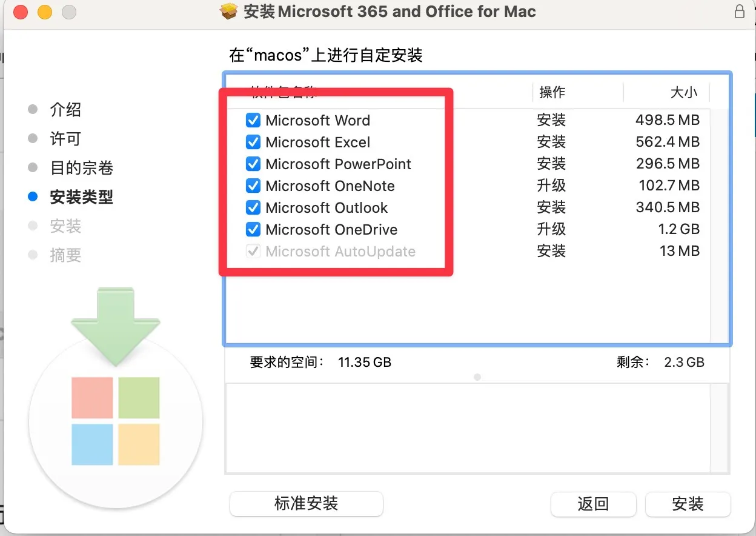Click the 安装 action in the Outlook row
This screenshot has width=756, height=536.
[551, 207]
